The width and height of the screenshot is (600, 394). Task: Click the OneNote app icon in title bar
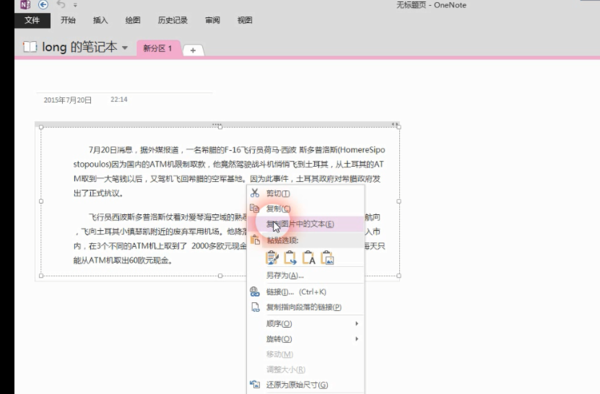click(x=25, y=5)
